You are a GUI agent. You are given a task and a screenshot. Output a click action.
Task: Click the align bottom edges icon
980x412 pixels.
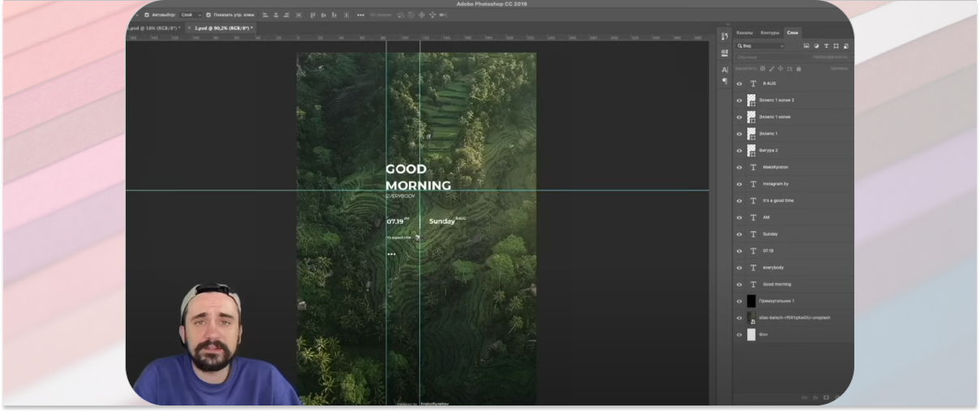coord(334,15)
